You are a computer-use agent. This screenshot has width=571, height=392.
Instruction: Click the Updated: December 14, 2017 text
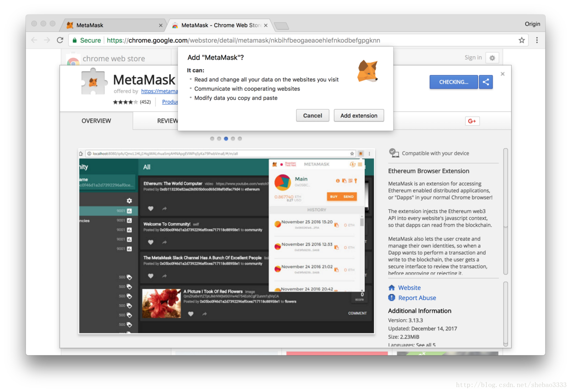(x=423, y=329)
